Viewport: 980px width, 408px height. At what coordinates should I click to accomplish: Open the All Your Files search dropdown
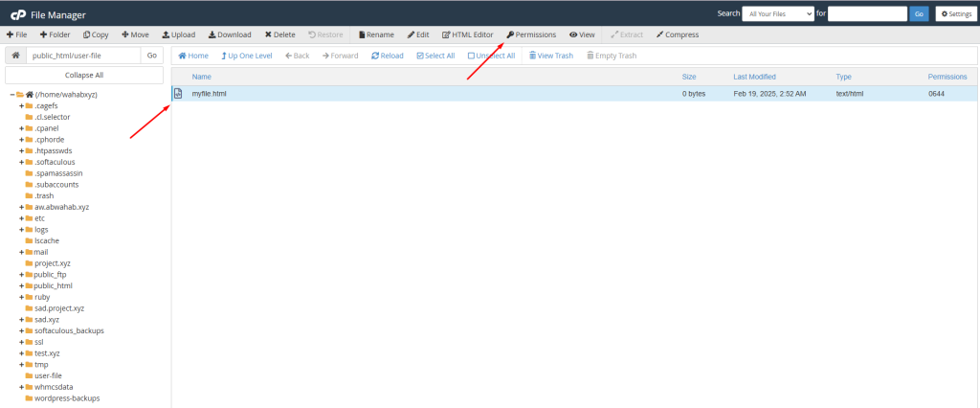[x=779, y=13]
